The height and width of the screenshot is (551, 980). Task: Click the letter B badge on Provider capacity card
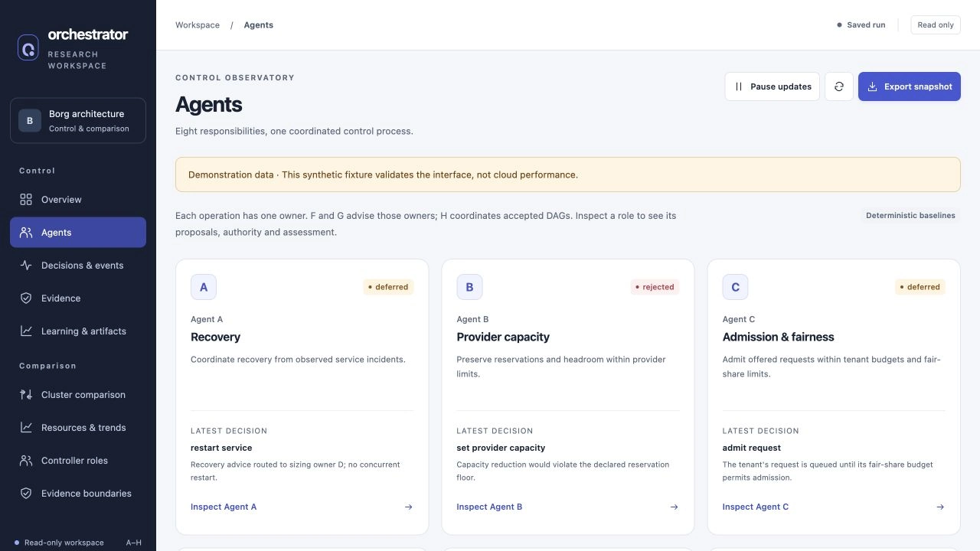click(469, 287)
